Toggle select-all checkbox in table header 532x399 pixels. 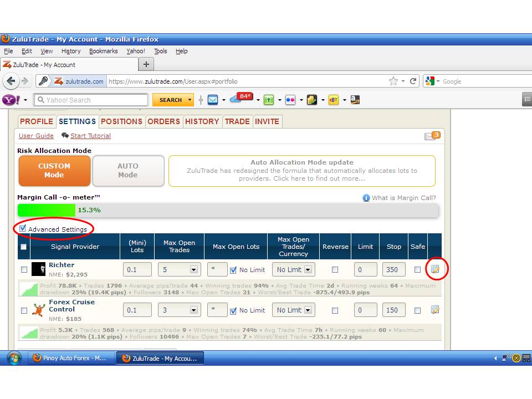coord(23,247)
